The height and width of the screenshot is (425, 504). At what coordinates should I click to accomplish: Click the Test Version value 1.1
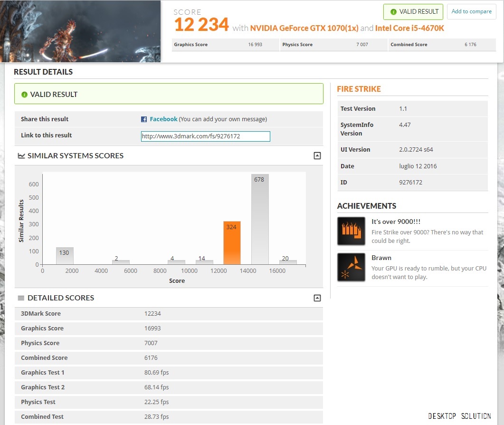tap(403, 109)
